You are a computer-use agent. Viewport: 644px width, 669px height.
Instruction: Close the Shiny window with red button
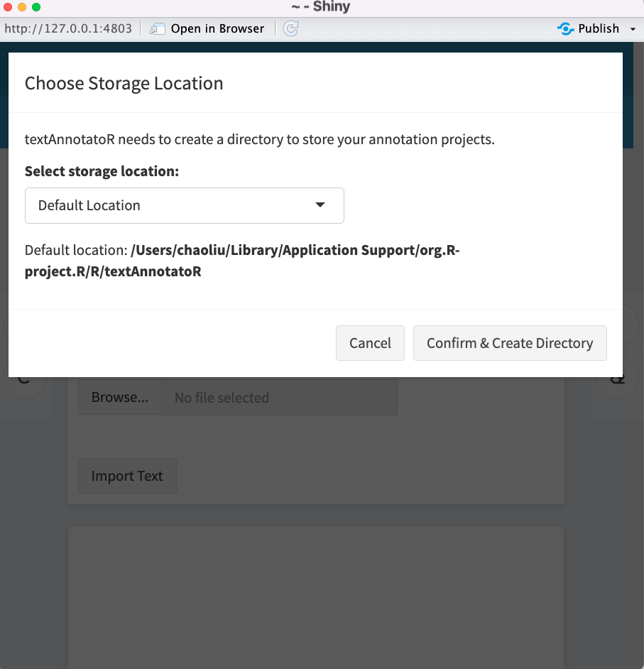coord(8,7)
